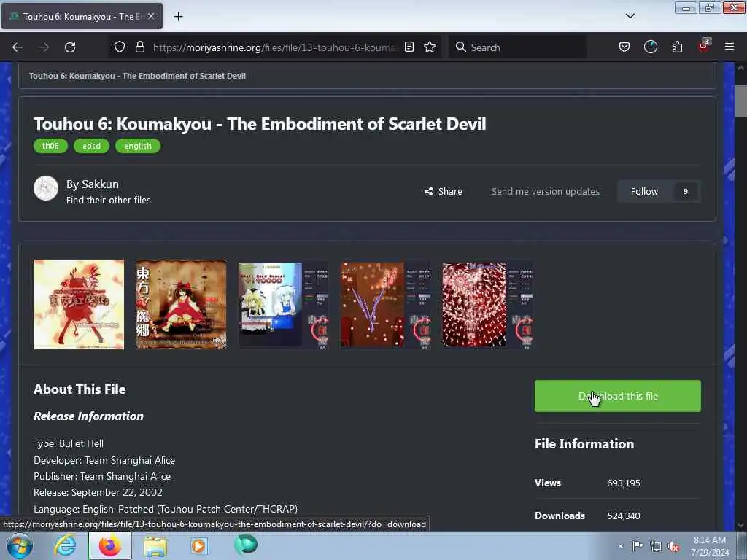The width and height of the screenshot is (747, 560).
Task: Click the breadcrumb Touhou 6: Koumakyou text
Action: pos(137,76)
